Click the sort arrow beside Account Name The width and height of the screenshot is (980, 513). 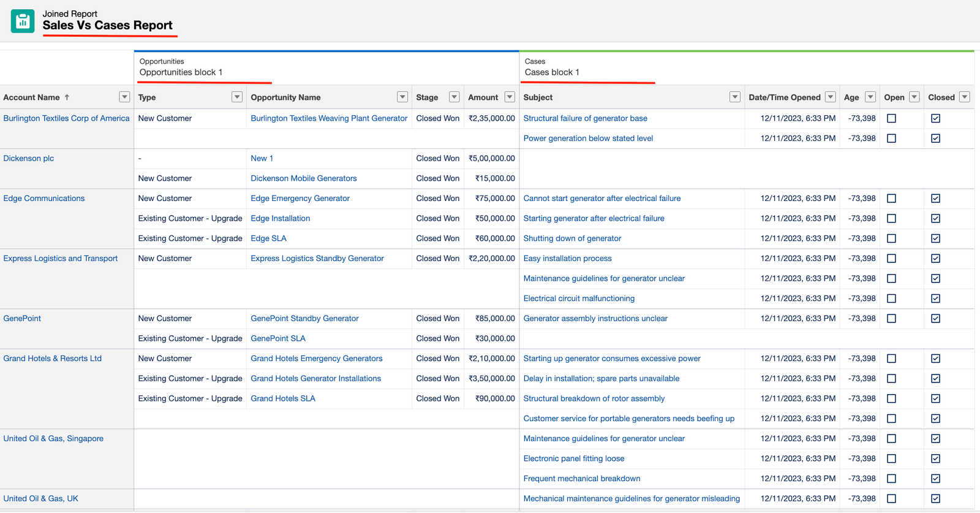pyautogui.click(x=67, y=97)
